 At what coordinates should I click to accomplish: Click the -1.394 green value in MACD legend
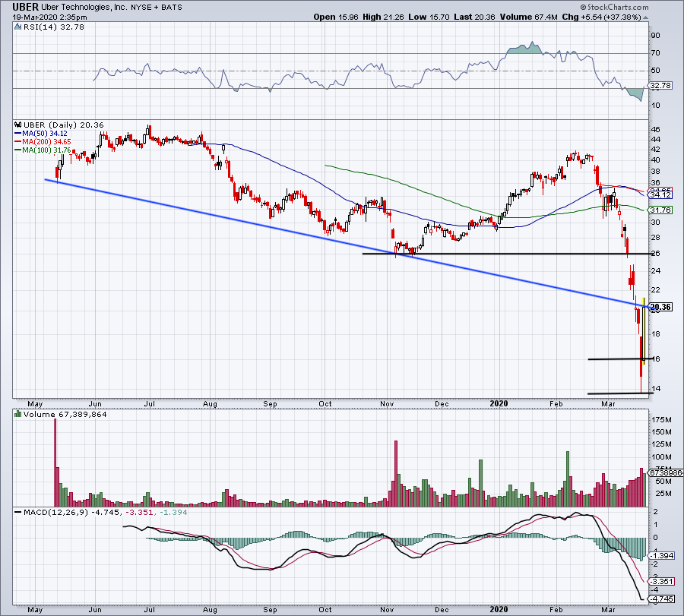[173, 512]
